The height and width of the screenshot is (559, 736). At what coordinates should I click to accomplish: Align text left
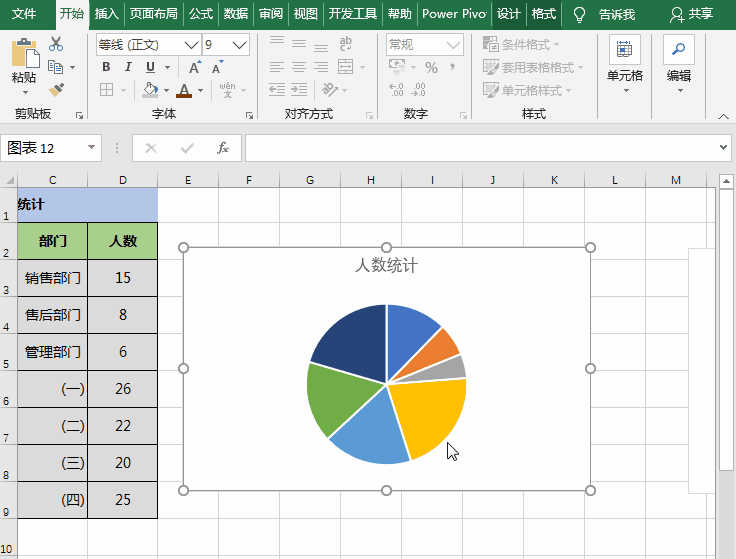click(x=277, y=67)
